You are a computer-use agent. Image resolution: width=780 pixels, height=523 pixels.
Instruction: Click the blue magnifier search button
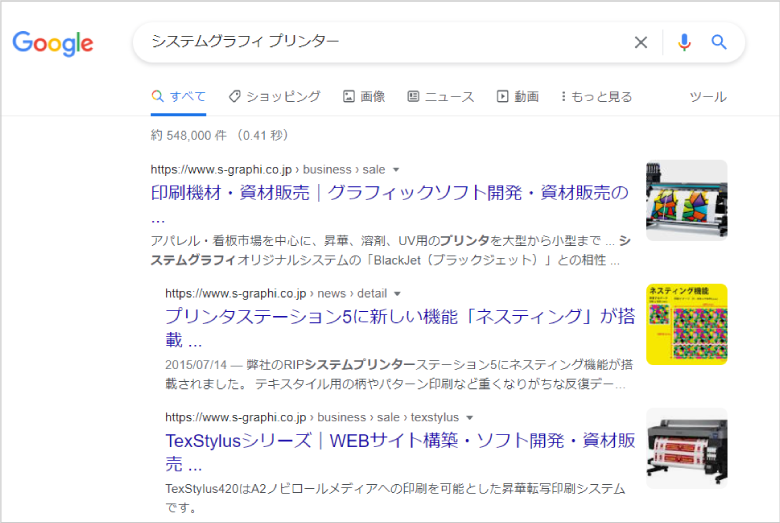coord(719,42)
